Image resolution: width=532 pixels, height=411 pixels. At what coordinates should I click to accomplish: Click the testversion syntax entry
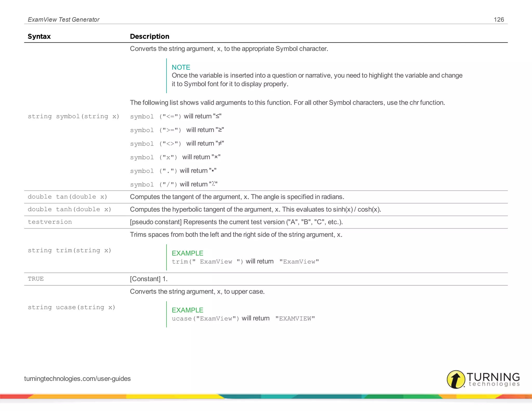pyautogui.click(x=50, y=222)
